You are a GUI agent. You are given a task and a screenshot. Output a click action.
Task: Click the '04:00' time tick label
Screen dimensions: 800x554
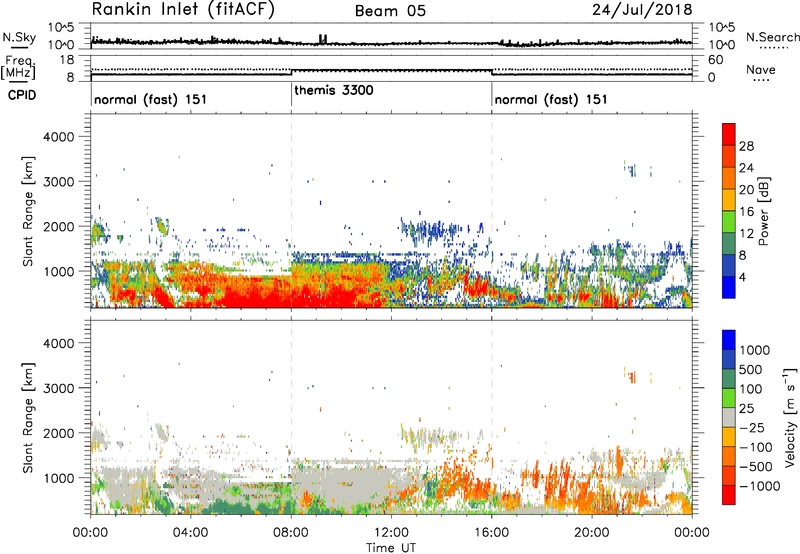(190, 533)
